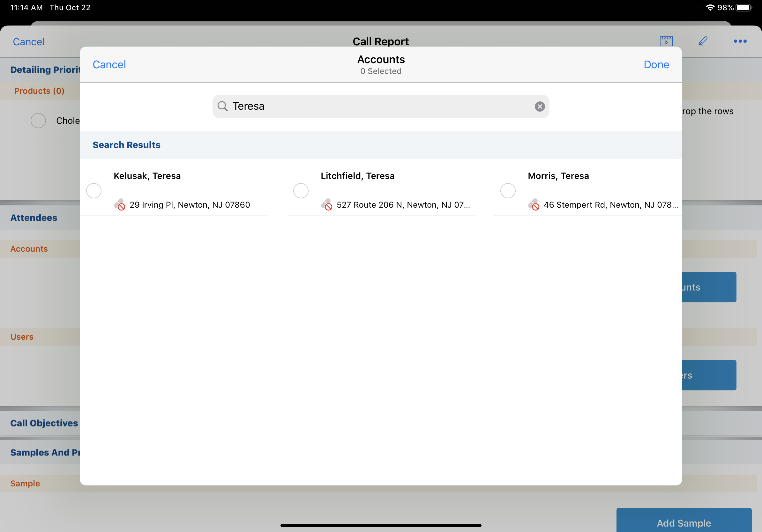Select the Morris, Teresa radio button

508,191
